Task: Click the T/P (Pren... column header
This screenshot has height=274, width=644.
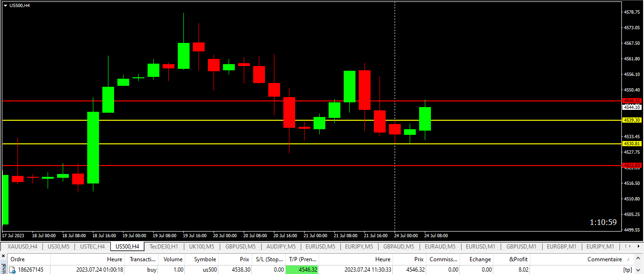Action: point(302,259)
